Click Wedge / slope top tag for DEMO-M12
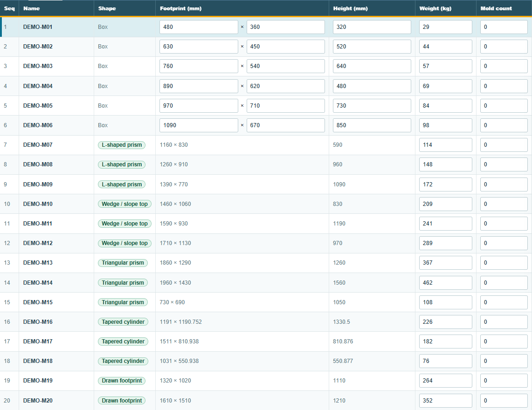This screenshot has width=532, height=410. pyautogui.click(x=124, y=243)
